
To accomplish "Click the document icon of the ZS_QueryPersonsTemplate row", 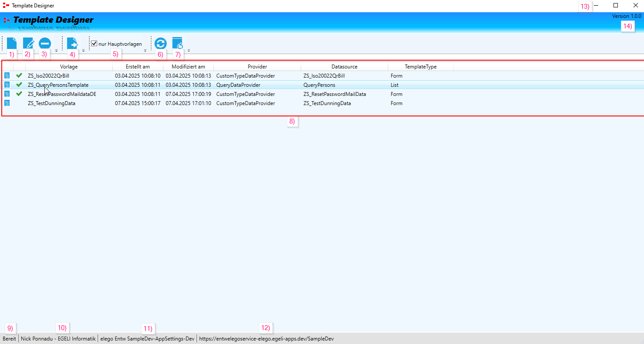I will coord(7,85).
